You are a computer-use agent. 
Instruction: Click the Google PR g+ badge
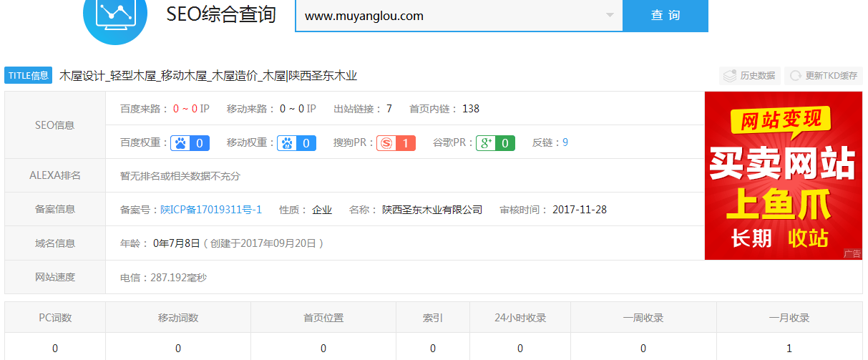click(x=495, y=143)
